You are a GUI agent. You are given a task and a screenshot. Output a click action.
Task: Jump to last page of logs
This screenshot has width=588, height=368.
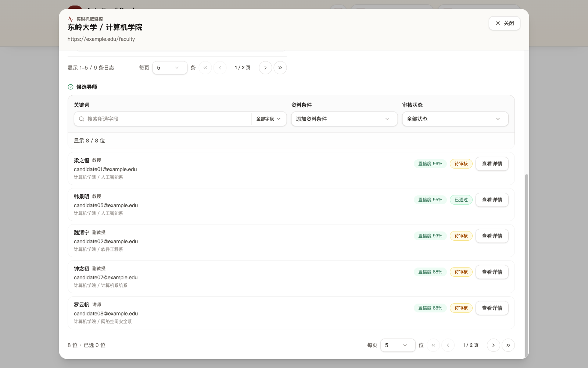coord(280,68)
